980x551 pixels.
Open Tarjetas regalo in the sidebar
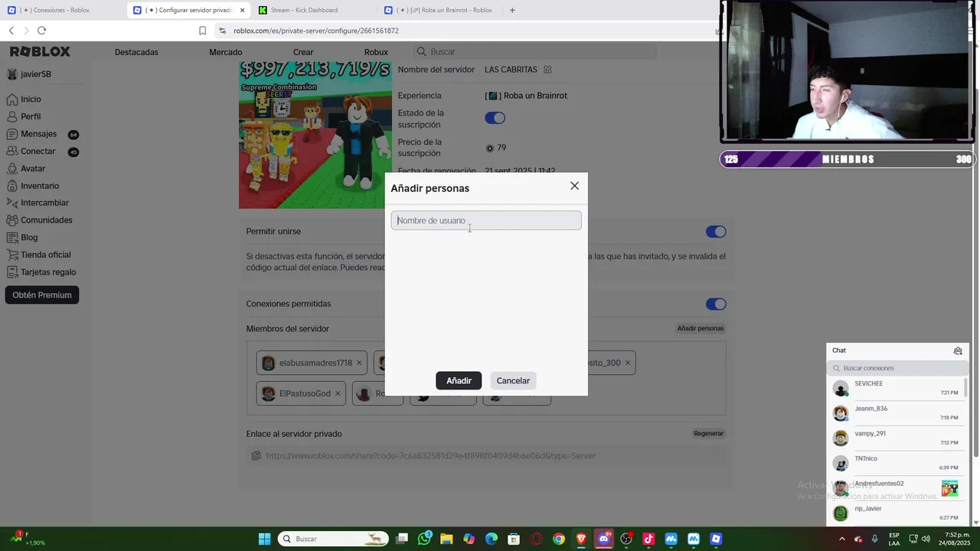pyautogui.click(x=48, y=272)
